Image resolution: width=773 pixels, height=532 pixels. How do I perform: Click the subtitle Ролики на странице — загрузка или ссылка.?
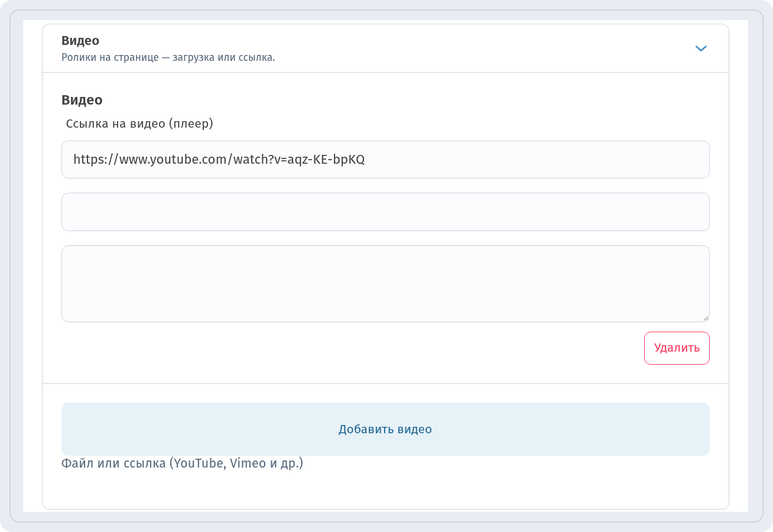coord(168,58)
